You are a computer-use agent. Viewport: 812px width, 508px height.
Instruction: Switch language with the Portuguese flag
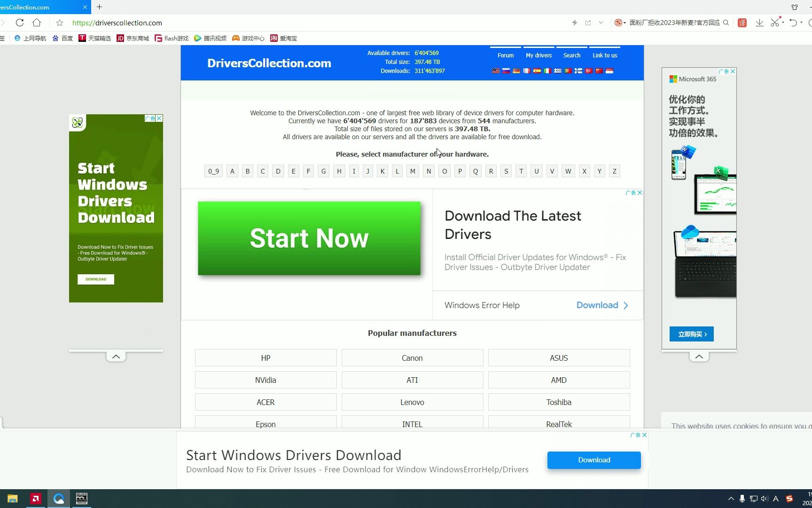point(568,71)
